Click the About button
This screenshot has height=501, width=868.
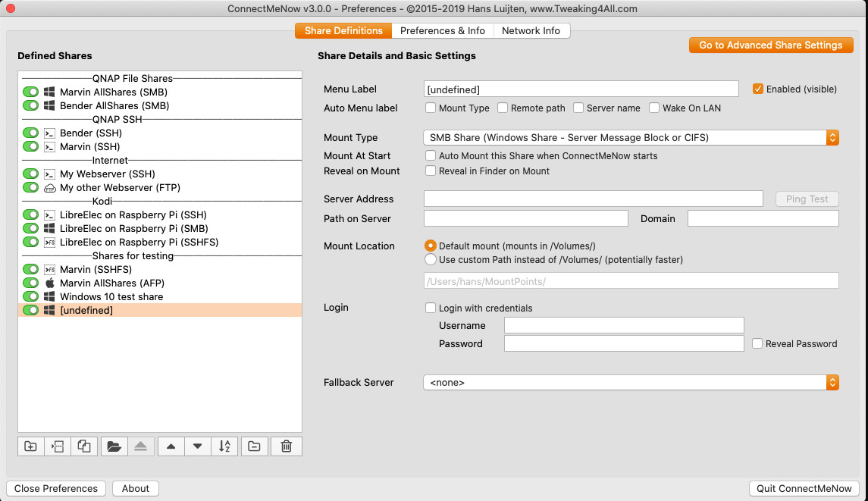pyautogui.click(x=136, y=488)
